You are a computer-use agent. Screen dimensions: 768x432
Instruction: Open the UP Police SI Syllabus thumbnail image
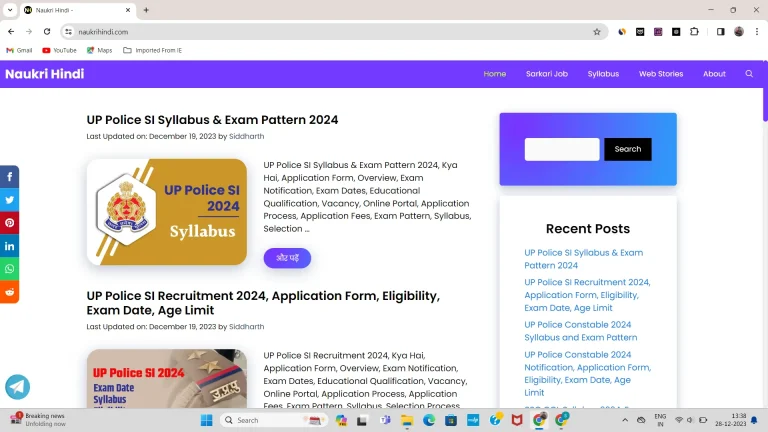pos(167,212)
